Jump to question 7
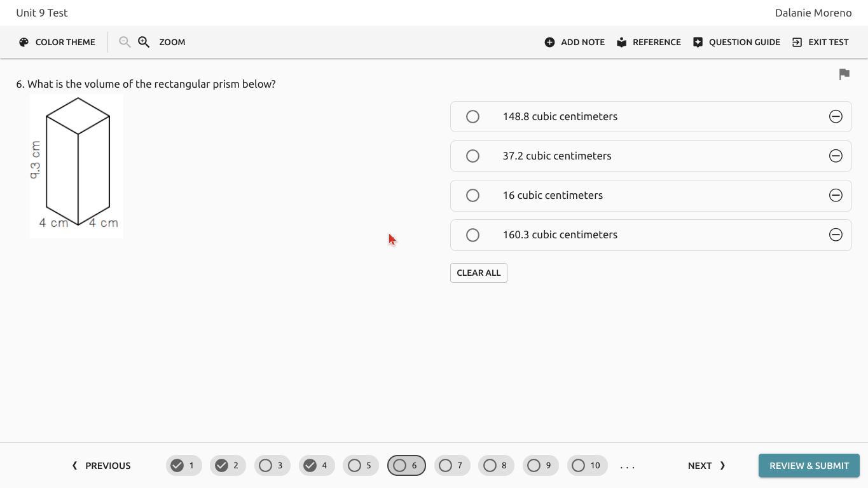The image size is (868, 488). 452,466
